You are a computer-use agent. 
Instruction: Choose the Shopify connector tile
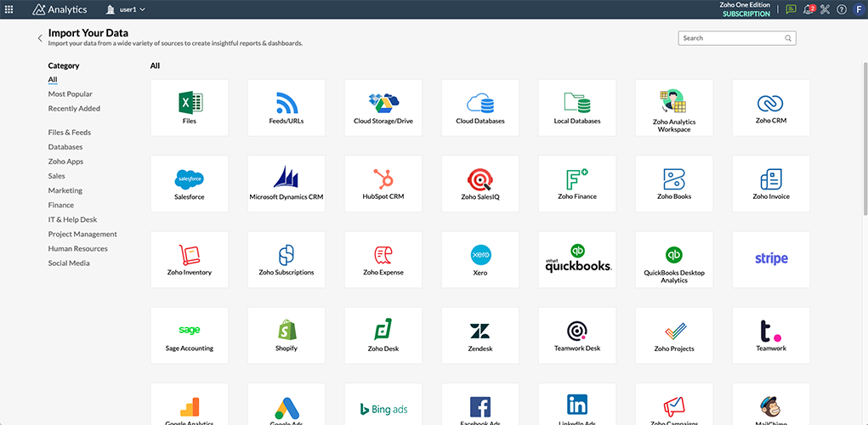[x=286, y=336]
